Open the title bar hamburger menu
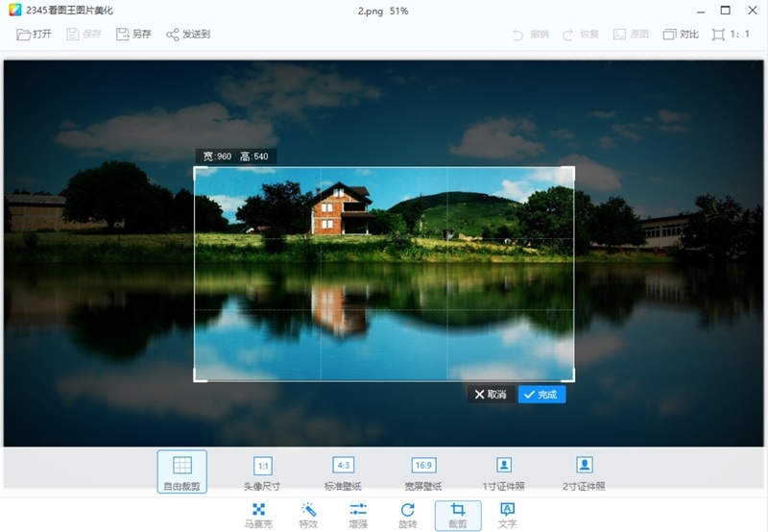 [x=666, y=11]
